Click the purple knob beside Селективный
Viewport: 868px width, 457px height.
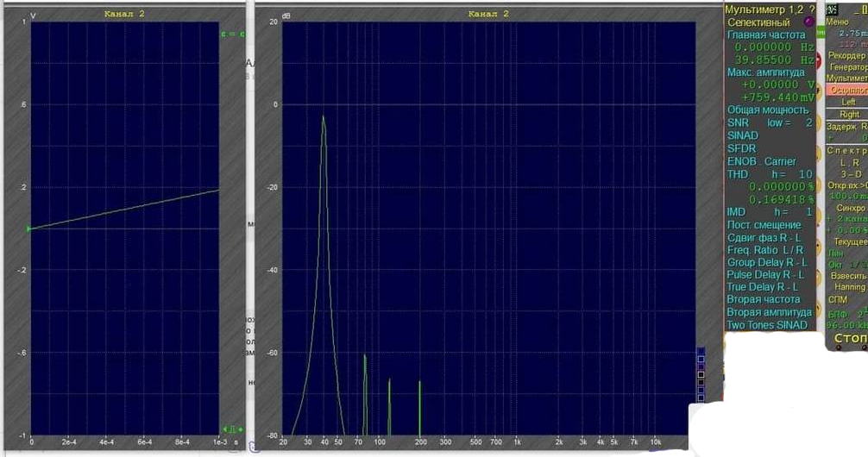(x=808, y=22)
